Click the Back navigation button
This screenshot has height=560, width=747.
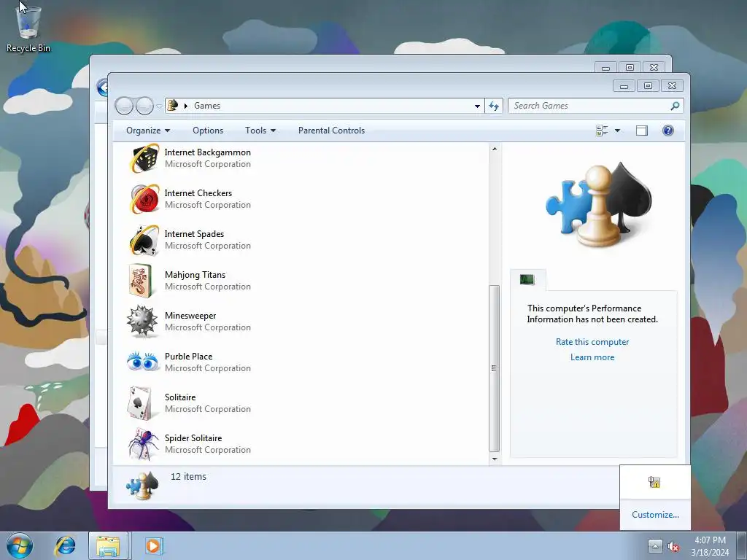[x=124, y=106]
